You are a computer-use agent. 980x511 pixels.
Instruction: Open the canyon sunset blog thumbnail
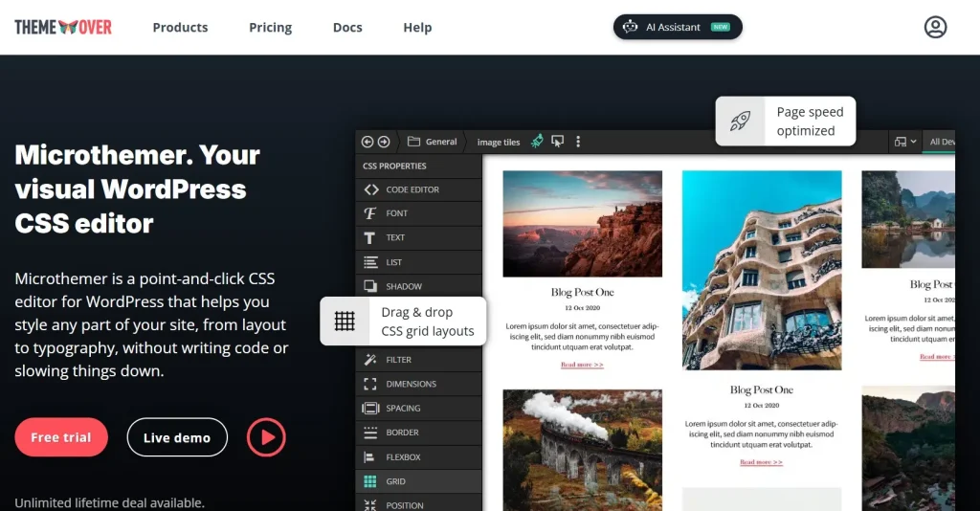[583, 224]
